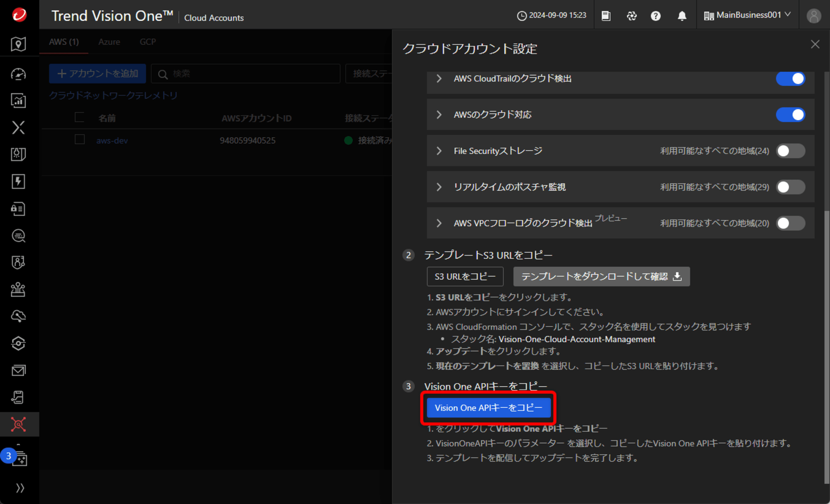This screenshot has height=504, width=830.
Task: Expand the sidebar with double arrow
Action: tap(20, 488)
